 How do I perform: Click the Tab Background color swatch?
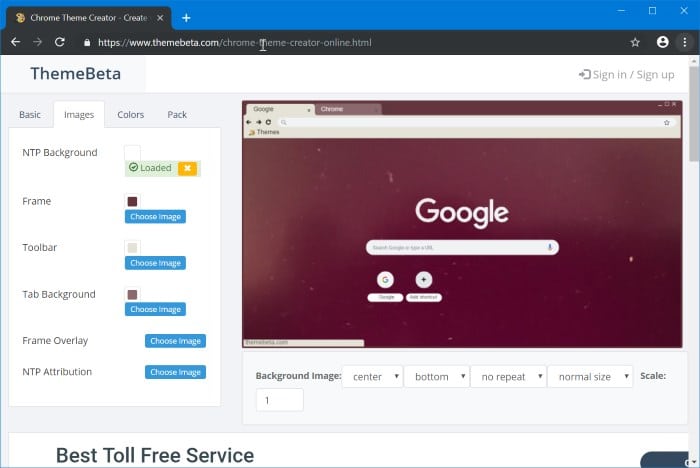point(132,294)
